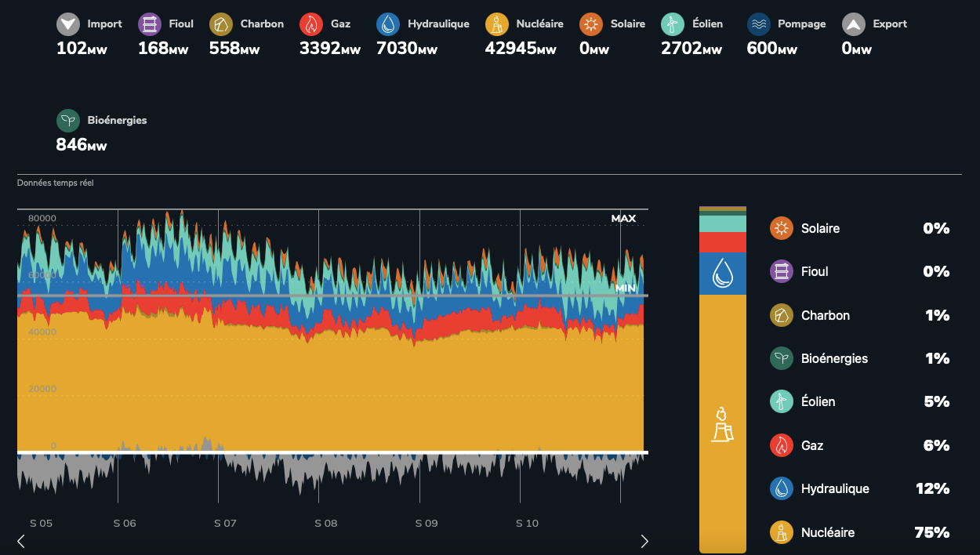Click the S 08 week label
The image size is (980, 555).
point(326,523)
